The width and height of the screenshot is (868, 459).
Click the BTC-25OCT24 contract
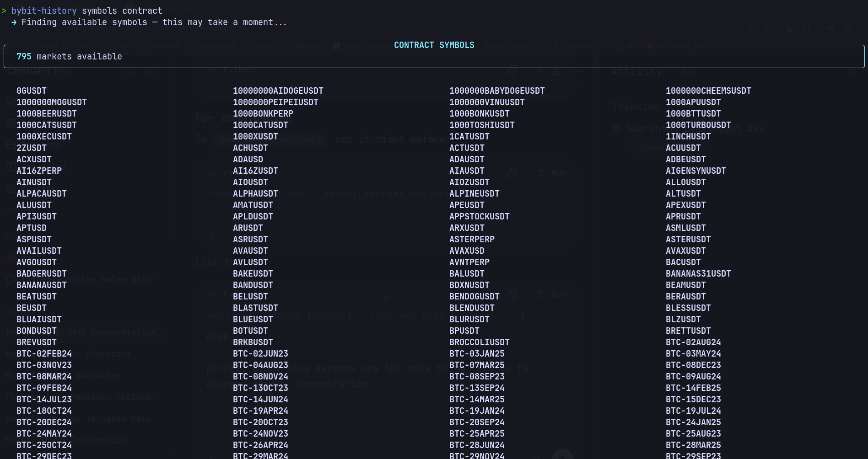(44, 445)
